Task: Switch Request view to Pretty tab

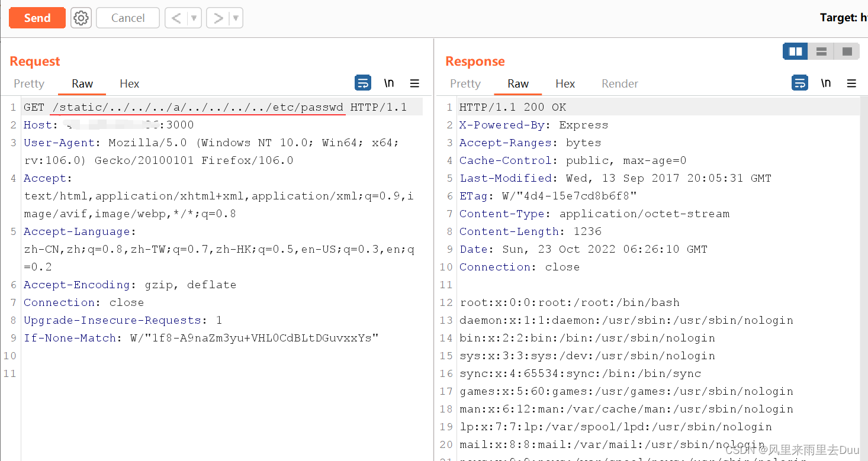Action: pyautogui.click(x=29, y=83)
